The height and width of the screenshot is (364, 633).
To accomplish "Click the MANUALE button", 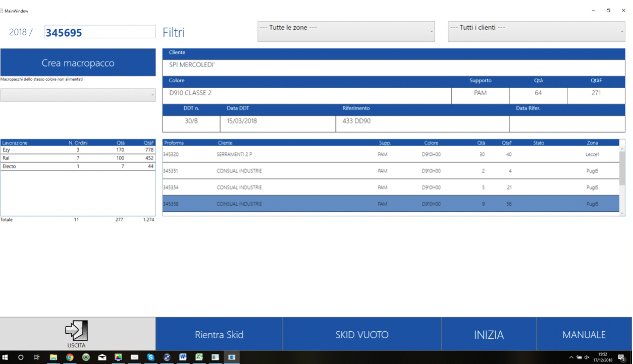I will pyautogui.click(x=584, y=334).
